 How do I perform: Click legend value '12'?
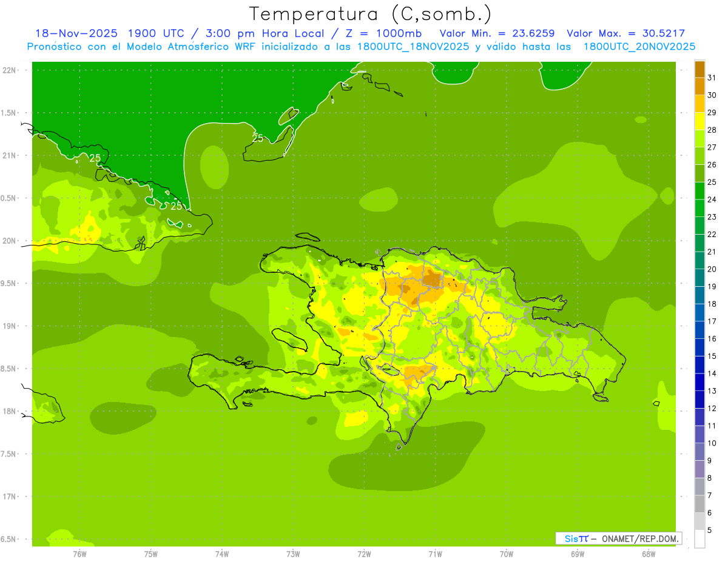tap(712, 409)
